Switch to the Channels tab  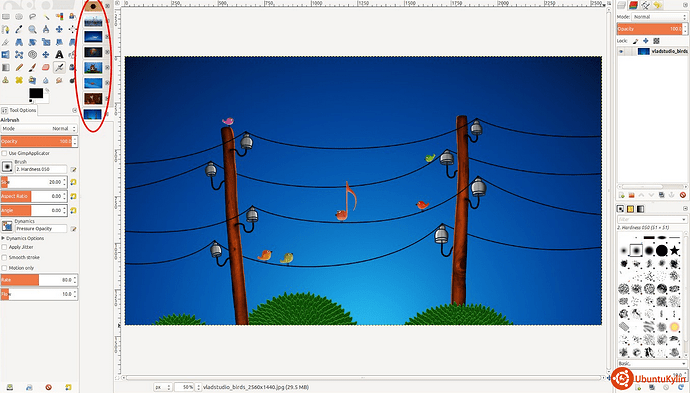(x=634, y=5)
